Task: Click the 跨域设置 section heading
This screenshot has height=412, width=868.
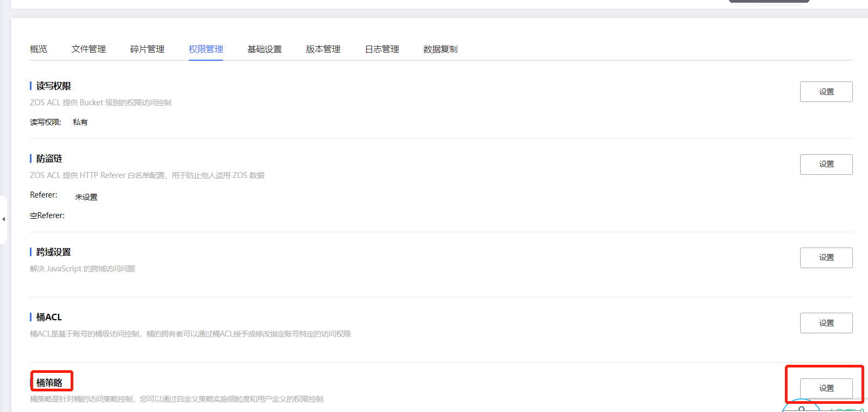Action: coord(53,252)
